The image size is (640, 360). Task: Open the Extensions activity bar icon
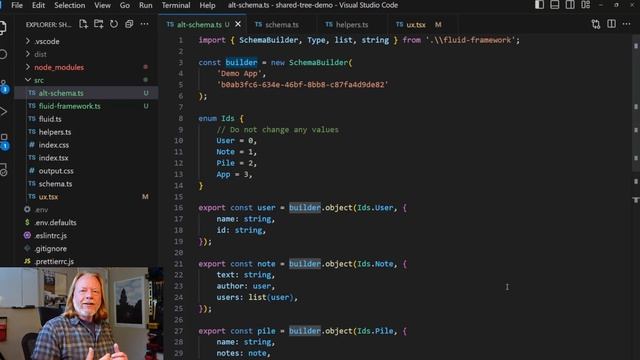(x=4, y=141)
